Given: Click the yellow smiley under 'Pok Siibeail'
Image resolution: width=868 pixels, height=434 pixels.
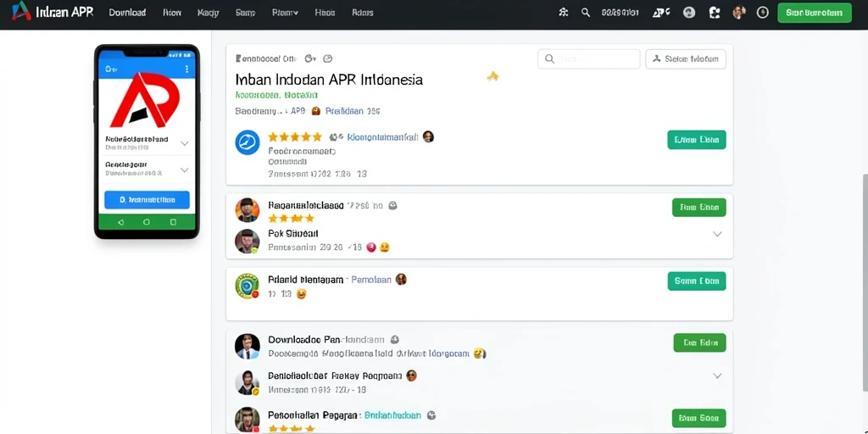Looking at the screenshot, I should point(384,248).
